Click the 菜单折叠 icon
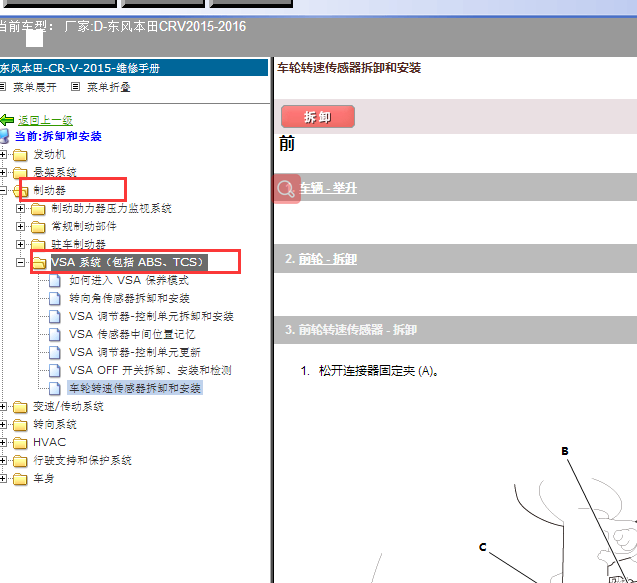Screen dimensions: 637x583 tap(75, 87)
